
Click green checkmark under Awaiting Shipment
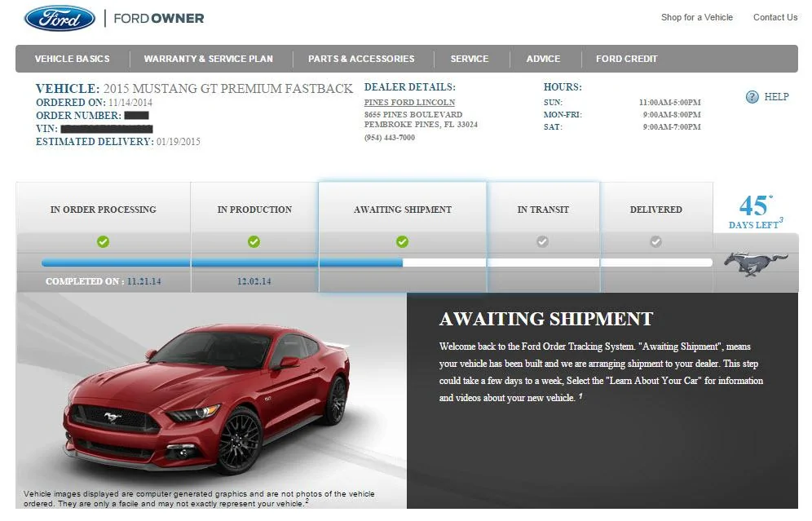pyautogui.click(x=403, y=242)
